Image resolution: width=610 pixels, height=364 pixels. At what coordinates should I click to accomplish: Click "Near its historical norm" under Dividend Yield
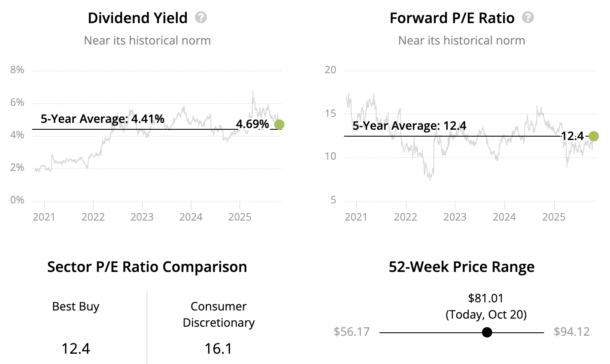click(147, 41)
